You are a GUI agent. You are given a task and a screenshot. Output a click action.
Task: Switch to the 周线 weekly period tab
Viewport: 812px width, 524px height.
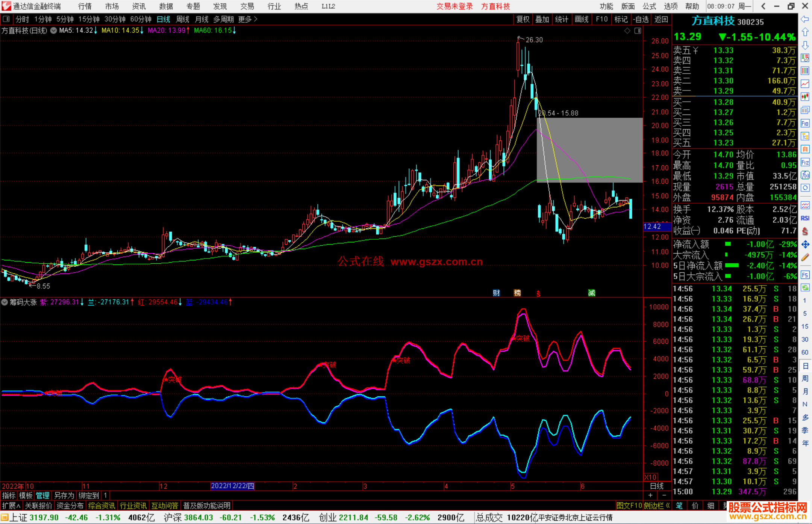coord(182,19)
